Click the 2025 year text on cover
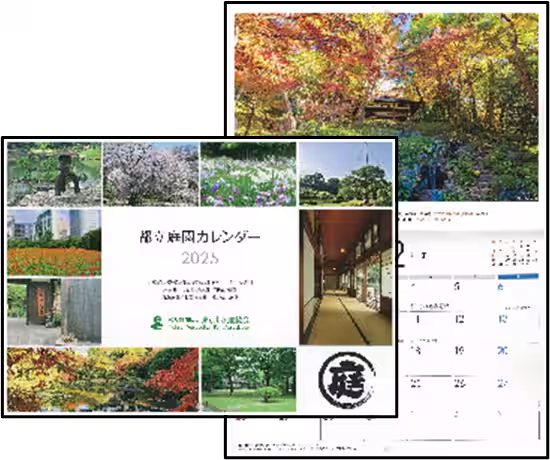The width and height of the screenshot is (550, 460). tap(200, 258)
